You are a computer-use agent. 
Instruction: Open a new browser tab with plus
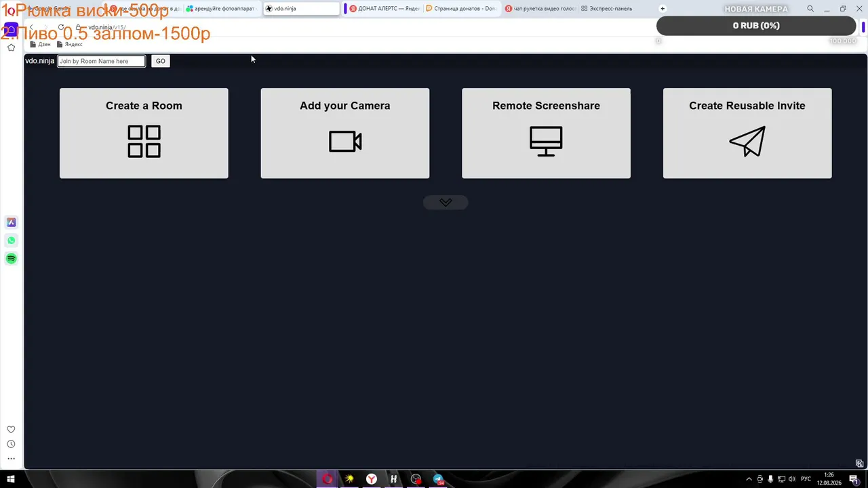(x=663, y=9)
